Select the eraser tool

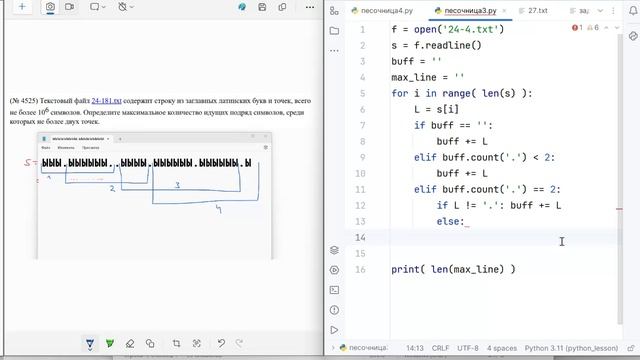click(130, 344)
